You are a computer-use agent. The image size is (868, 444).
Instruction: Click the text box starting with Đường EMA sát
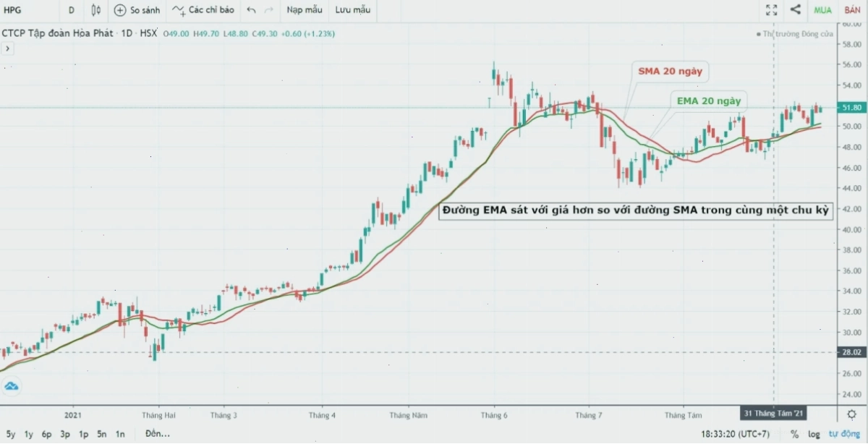637,210
